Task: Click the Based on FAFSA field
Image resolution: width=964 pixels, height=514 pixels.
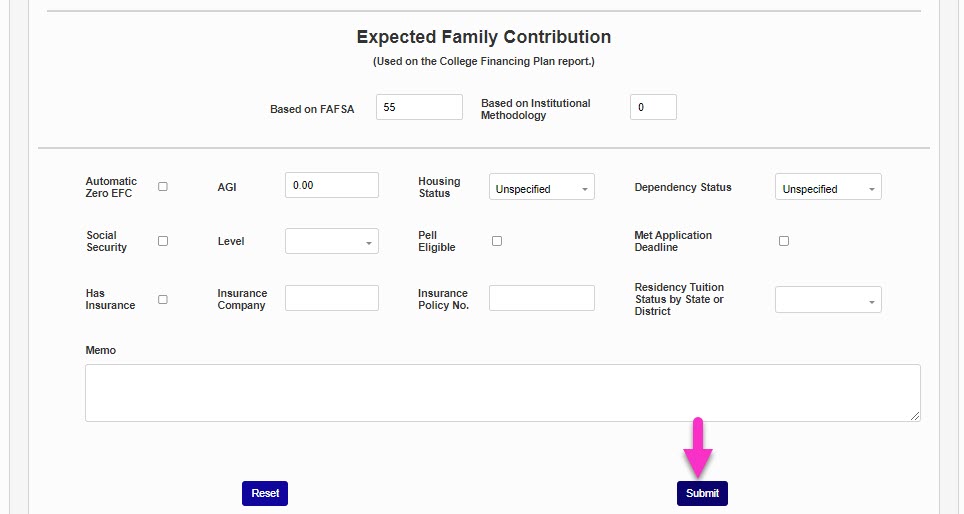Action: [x=419, y=107]
